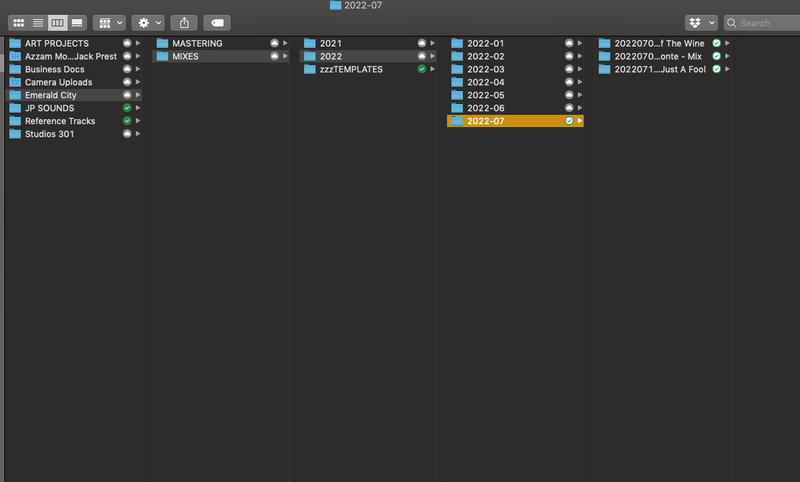Select the JP SOUNDS folder
Image resolution: width=800 pixels, height=482 pixels.
73,108
